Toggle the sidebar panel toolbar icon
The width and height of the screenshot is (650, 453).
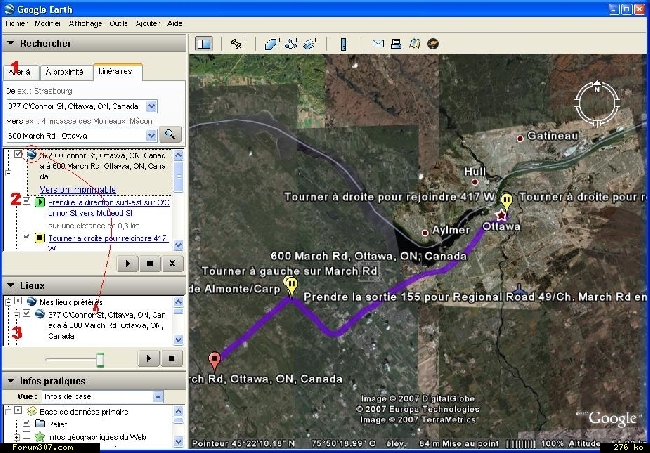coord(204,44)
